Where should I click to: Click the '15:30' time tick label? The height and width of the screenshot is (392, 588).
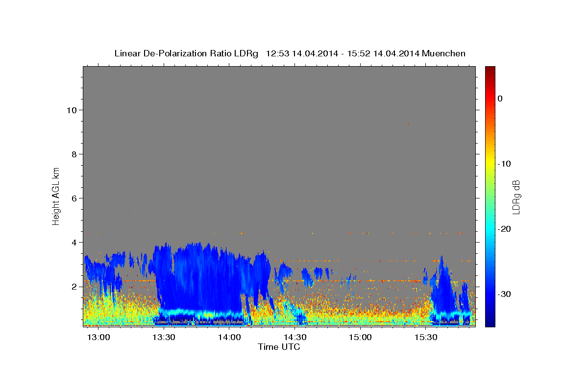pos(426,338)
